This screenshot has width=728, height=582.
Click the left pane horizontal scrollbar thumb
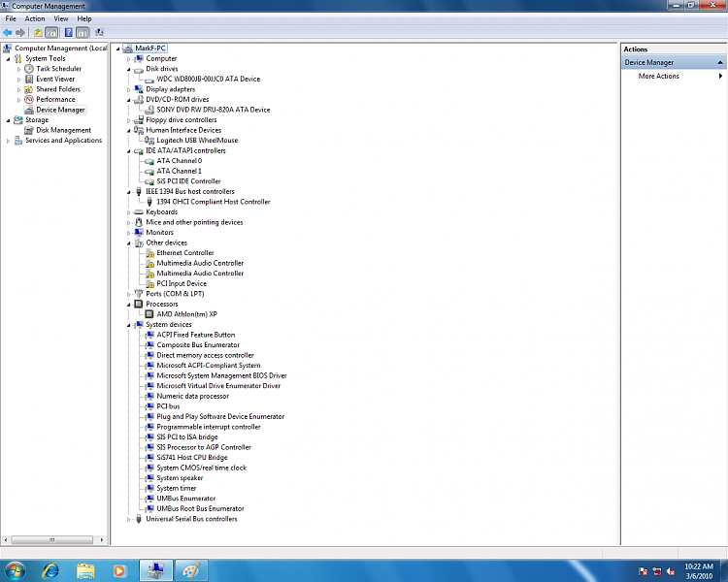pos(52,539)
